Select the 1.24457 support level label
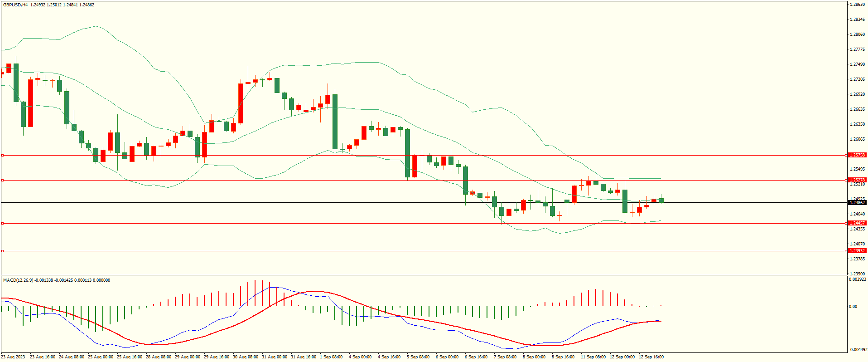The width and height of the screenshot is (868, 362). 857,223
